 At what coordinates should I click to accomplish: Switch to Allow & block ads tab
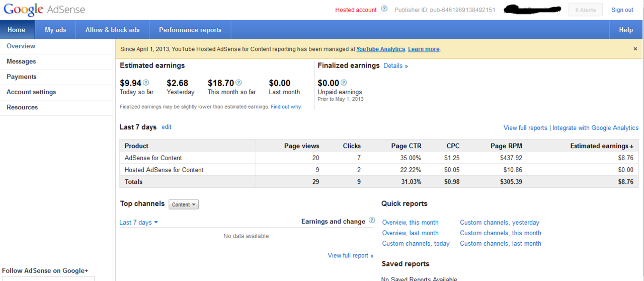(112, 30)
